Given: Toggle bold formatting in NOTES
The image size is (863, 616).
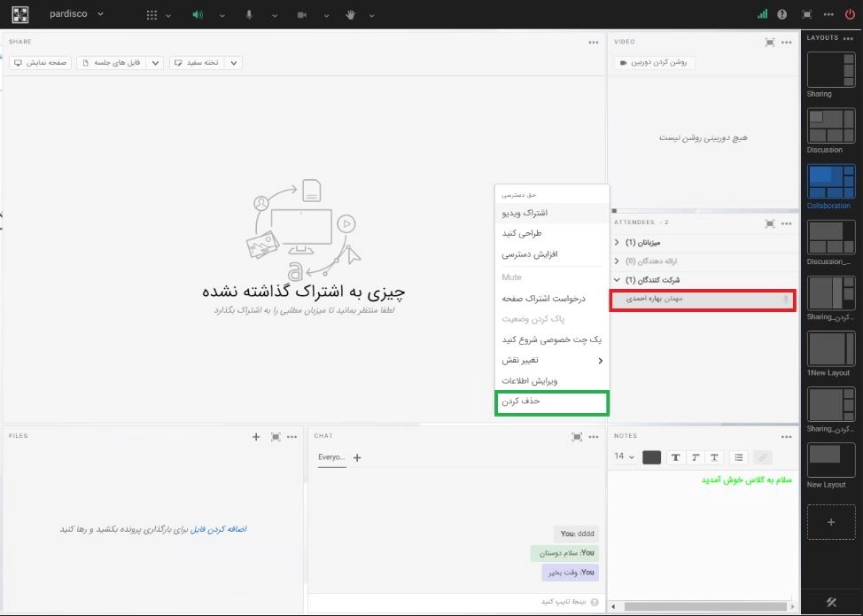Looking at the screenshot, I should [675, 457].
